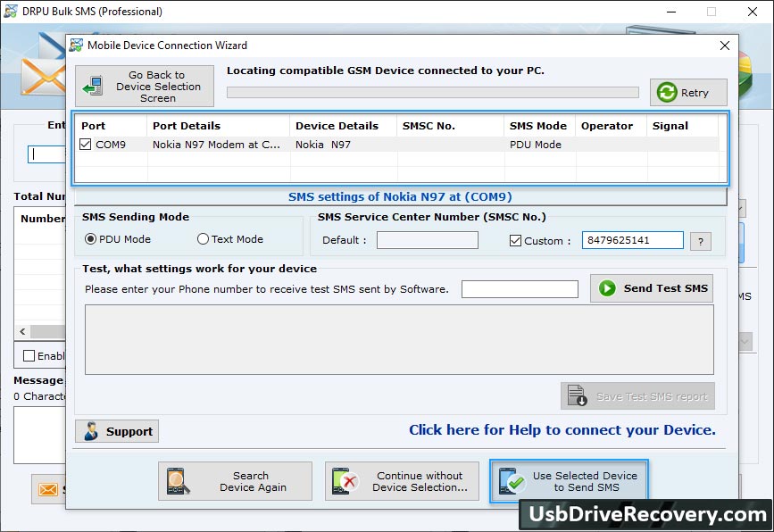Click the SMSC No. column header
The width and height of the screenshot is (774, 532).
click(451, 126)
